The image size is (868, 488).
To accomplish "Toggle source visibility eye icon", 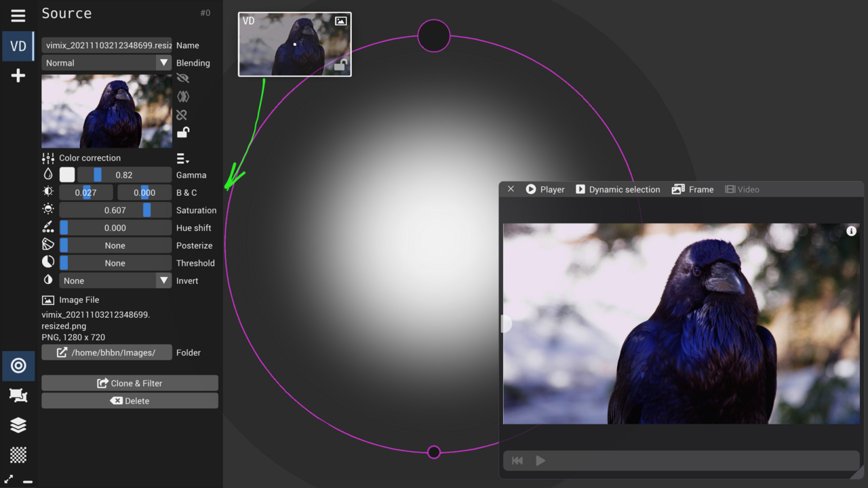I will point(182,79).
